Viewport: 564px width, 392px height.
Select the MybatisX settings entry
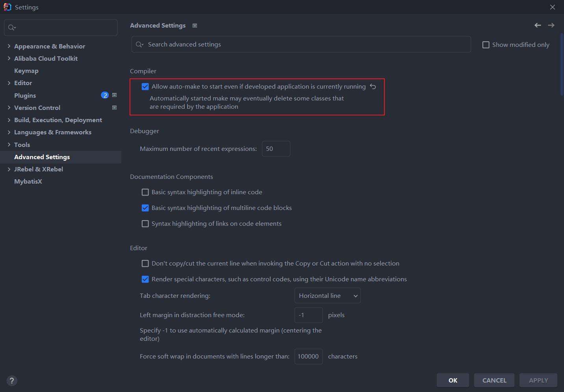click(28, 181)
